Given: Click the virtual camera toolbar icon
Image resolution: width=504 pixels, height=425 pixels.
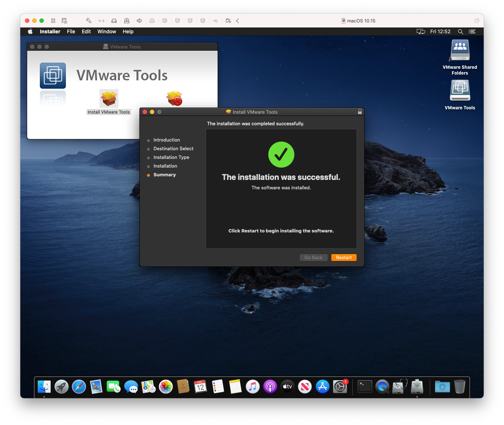Looking at the screenshot, I should coord(127,21).
